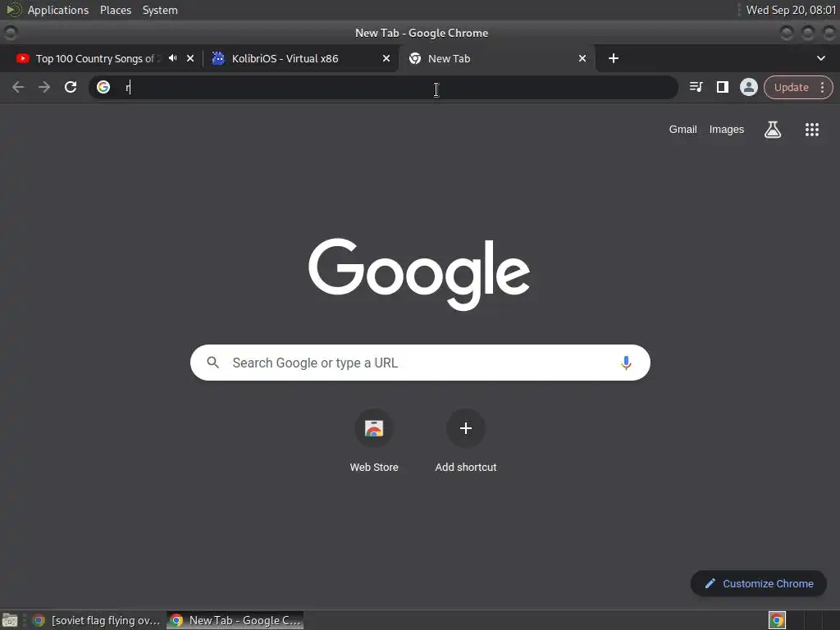Switch to soviet flag flying taskbar window
The width and height of the screenshot is (840, 630).
pyautogui.click(x=97, y=620)
